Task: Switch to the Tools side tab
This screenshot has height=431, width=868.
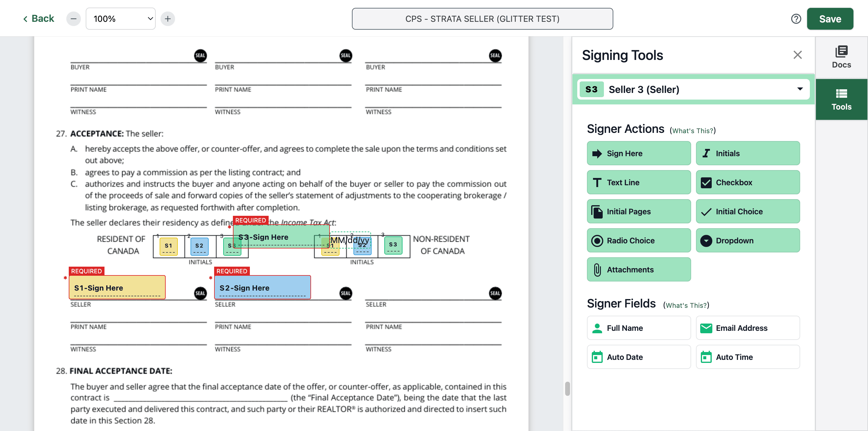Action: [841, 100]
